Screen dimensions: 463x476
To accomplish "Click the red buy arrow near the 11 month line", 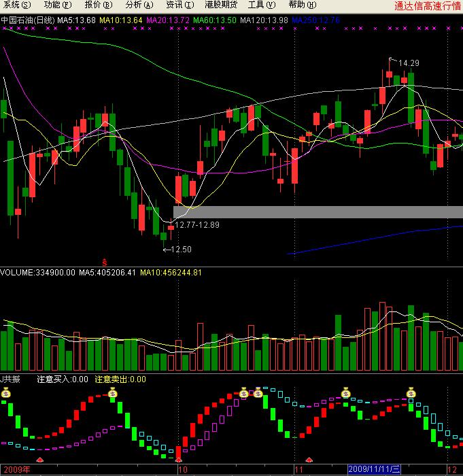I will click(309, 460).
